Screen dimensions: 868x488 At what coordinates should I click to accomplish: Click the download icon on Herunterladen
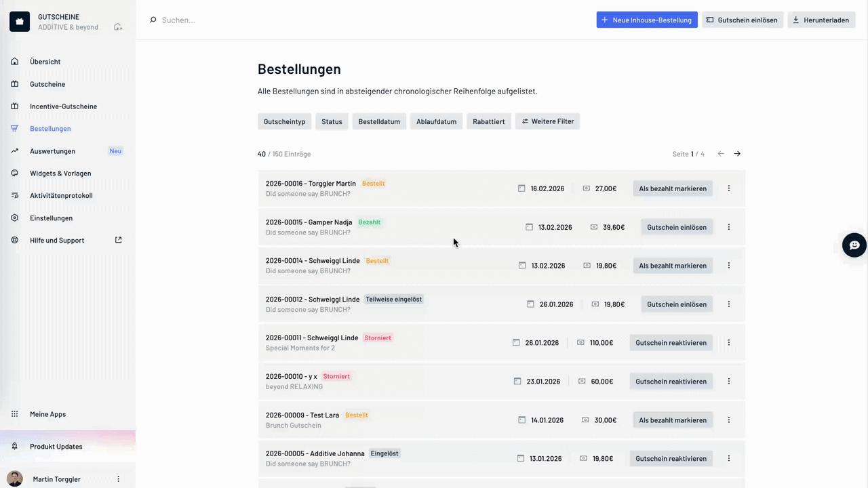(795, 20)
